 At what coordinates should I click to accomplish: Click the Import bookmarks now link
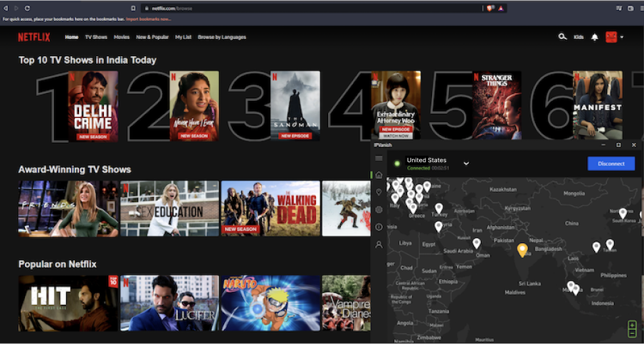(x=148, y=19)
